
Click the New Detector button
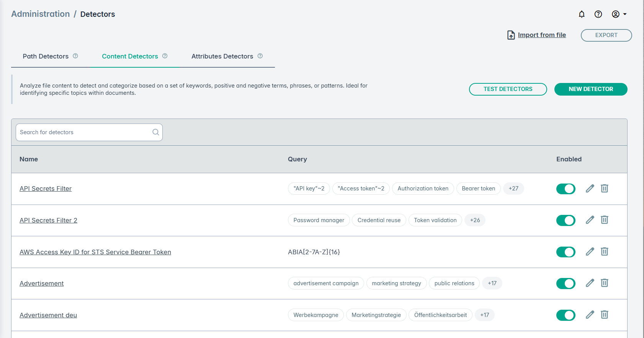click(590, 89)
